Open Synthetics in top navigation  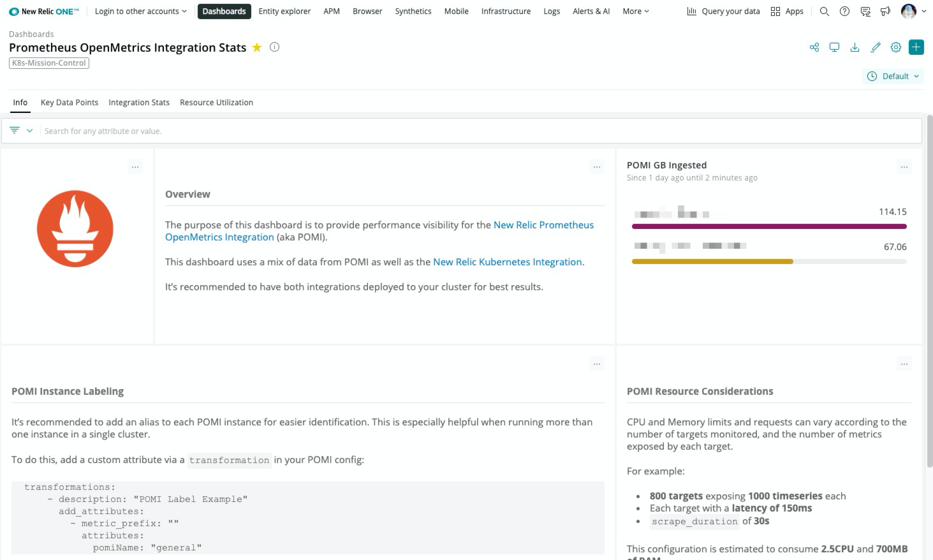(413, 11)
